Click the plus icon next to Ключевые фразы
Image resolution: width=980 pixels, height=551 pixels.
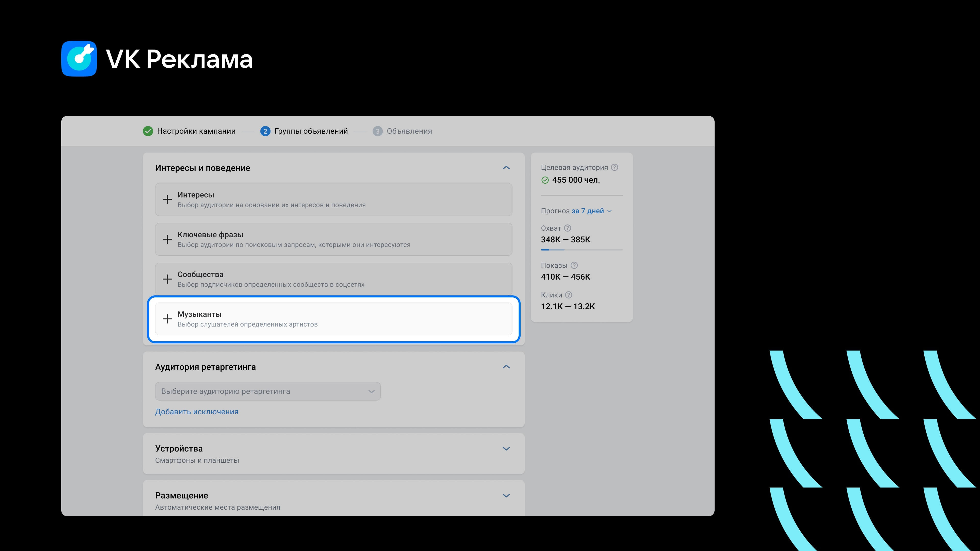click(x=167, y=239)
